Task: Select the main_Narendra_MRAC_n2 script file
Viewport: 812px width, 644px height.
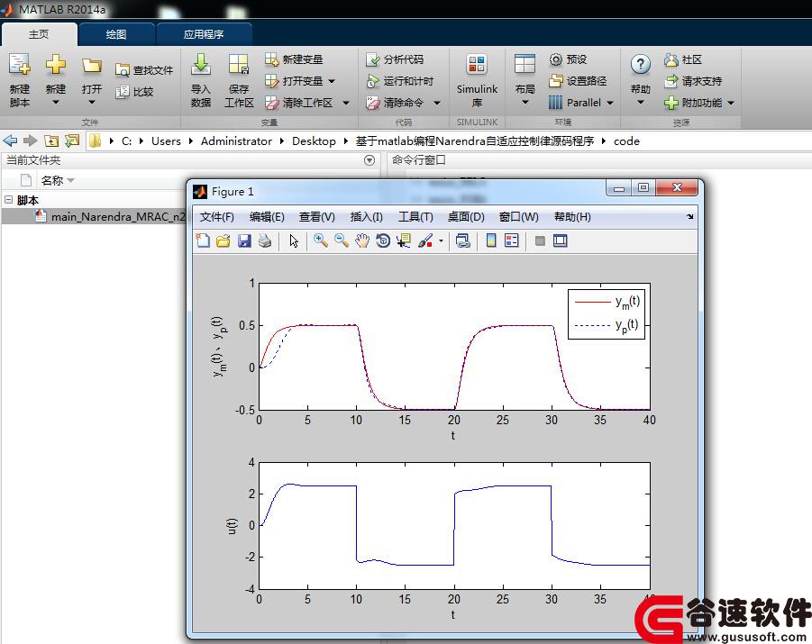Action: click(x=111, y=216)
